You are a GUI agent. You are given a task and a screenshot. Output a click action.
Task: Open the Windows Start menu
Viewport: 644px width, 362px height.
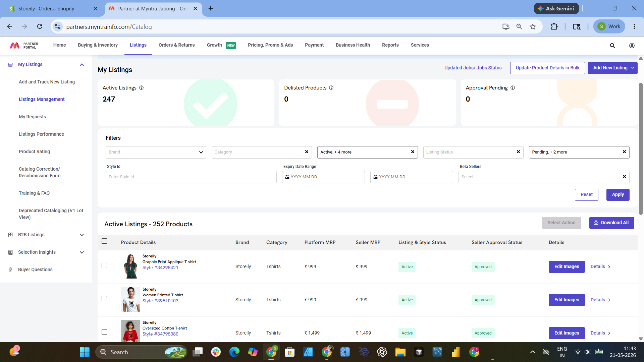tap(85, 352)
